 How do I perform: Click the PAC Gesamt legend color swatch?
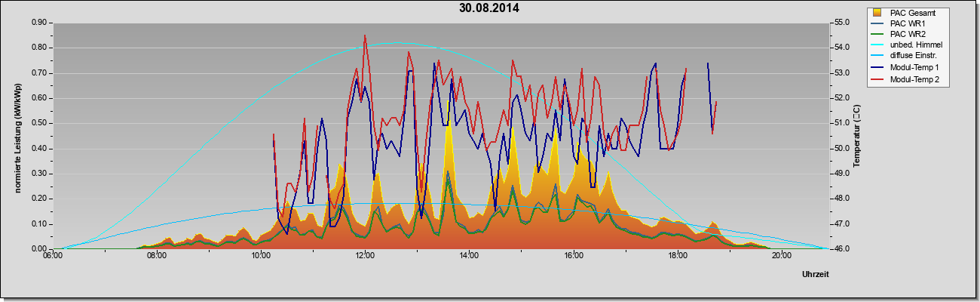(878, 13)
